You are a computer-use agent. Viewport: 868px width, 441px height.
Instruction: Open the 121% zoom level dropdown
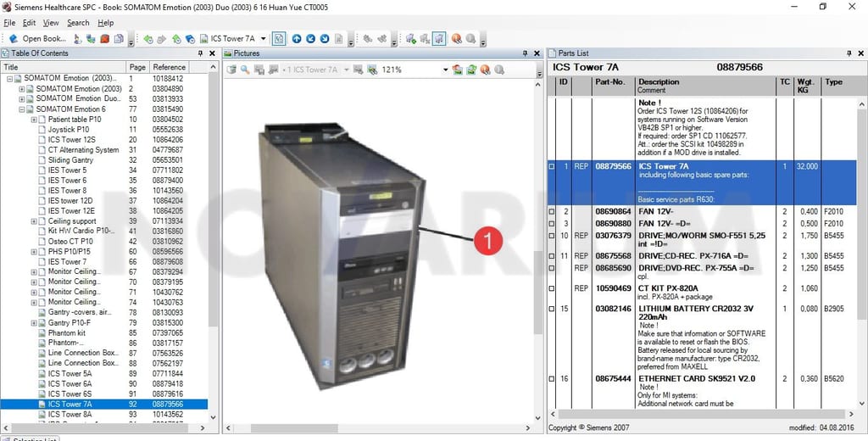[x=445, y=70]
